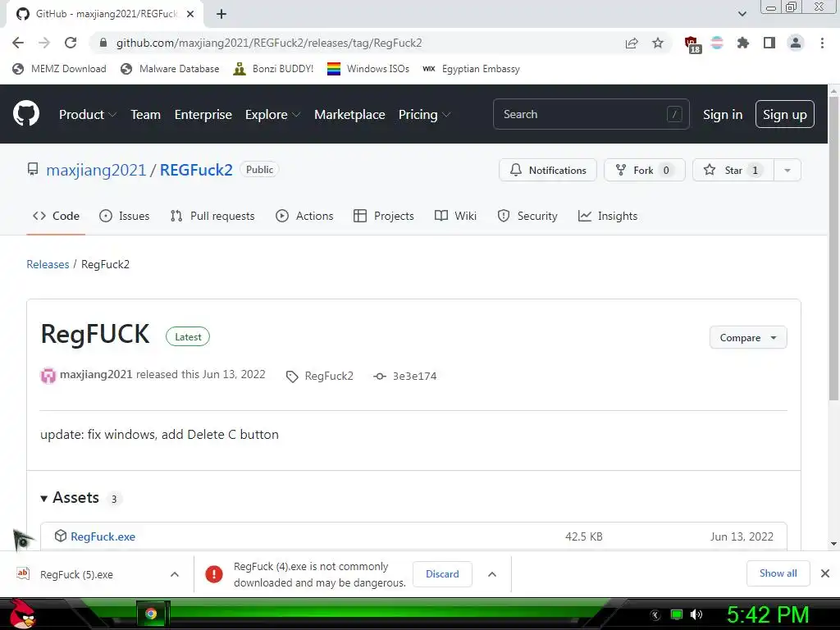Open RegFuck (4).exe warning options chevron
This screenshot has width=840, height=630.
click(x=492, y=574)
